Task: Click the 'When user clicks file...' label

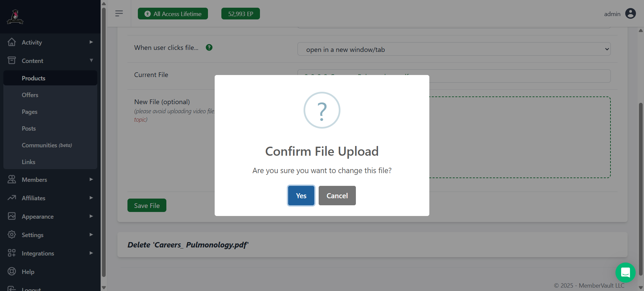Action: click(166, 48)
